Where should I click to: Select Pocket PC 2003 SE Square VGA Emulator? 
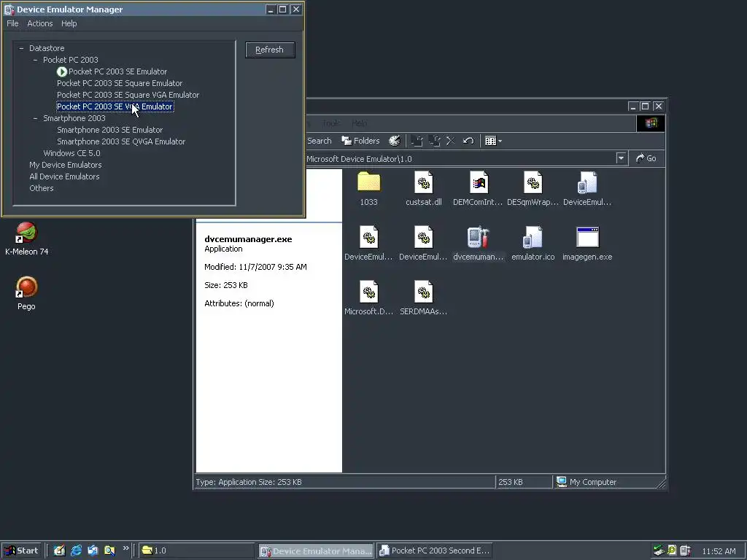pos(128,95)
